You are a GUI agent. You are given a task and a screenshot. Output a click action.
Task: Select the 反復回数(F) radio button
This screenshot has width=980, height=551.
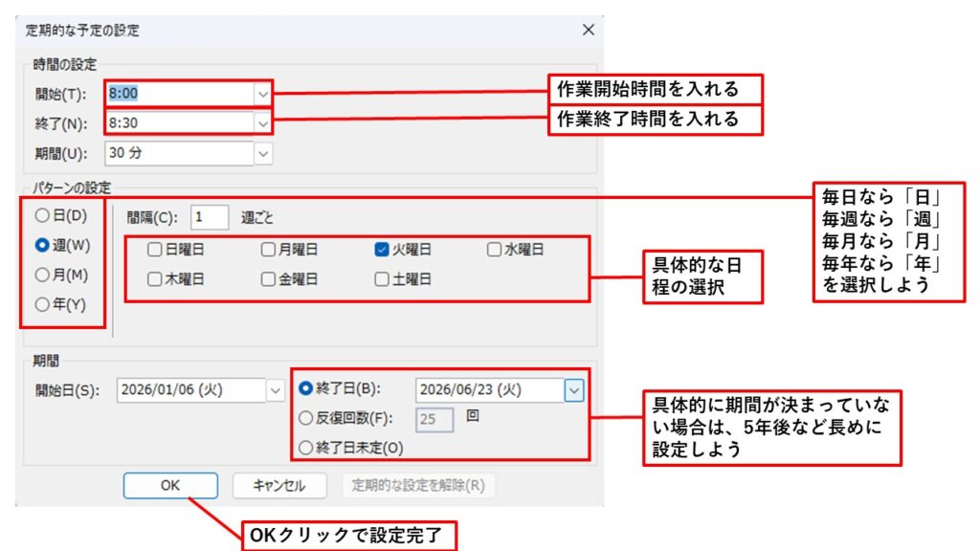(x=306, y=417)
